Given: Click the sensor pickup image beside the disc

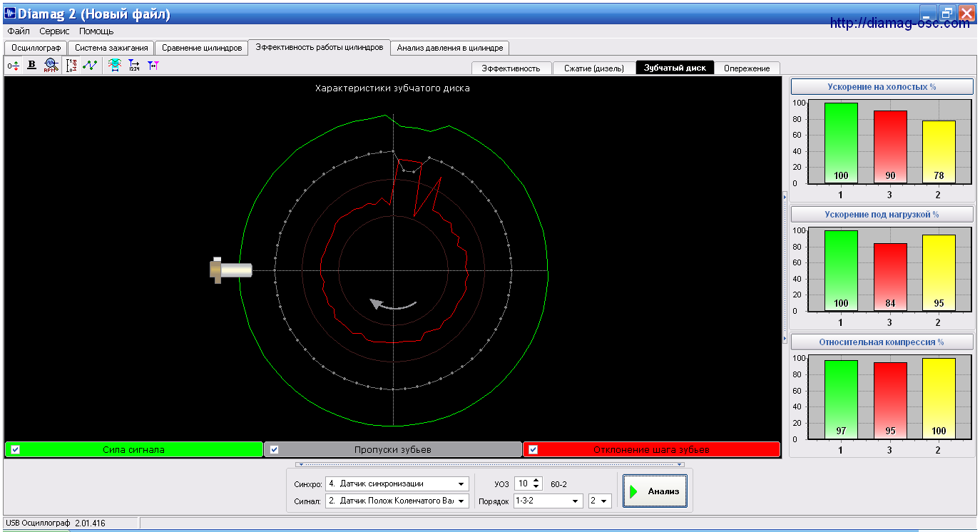Looking at the screenshot, I should [230, 270].
